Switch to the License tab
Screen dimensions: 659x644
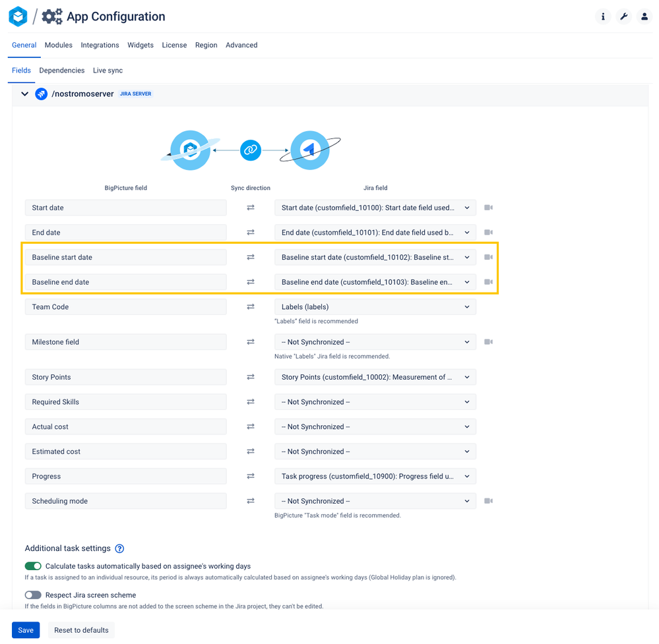tap(174, 45)
